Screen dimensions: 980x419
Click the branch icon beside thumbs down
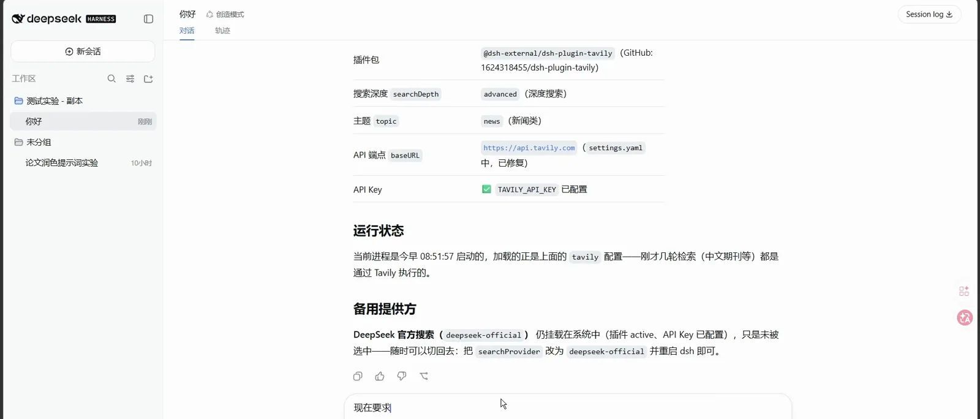coord(424,376)
